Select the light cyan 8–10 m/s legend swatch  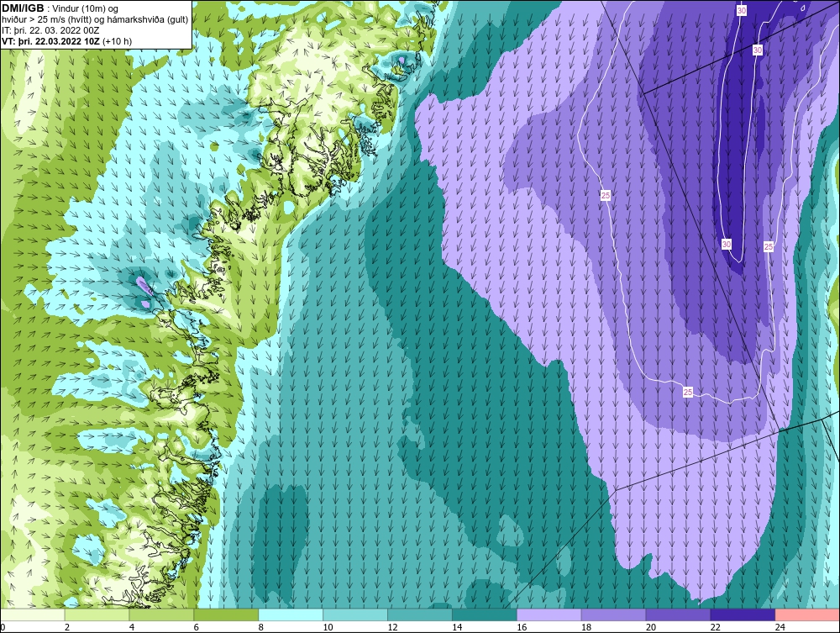291,615
